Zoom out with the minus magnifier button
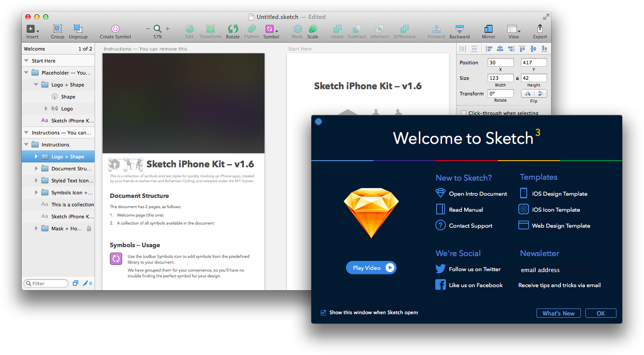 (x=148, y=29)
